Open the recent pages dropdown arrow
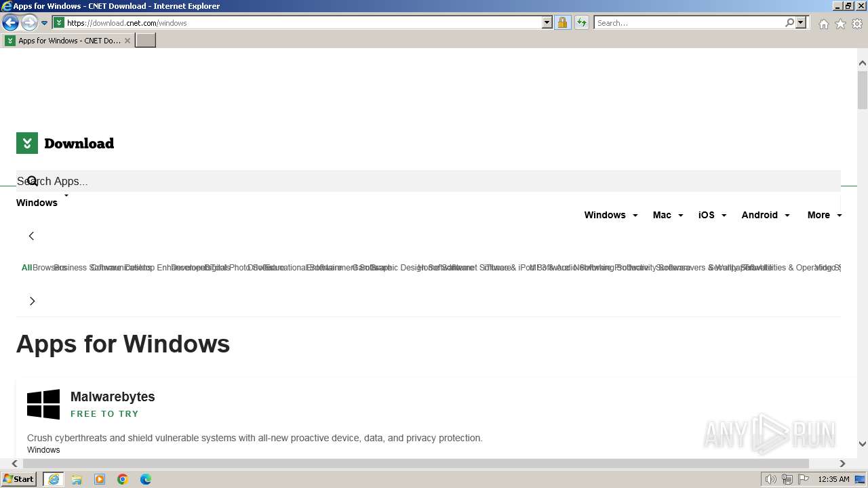This screenshot has width=868, height=488. pos(45,23)
